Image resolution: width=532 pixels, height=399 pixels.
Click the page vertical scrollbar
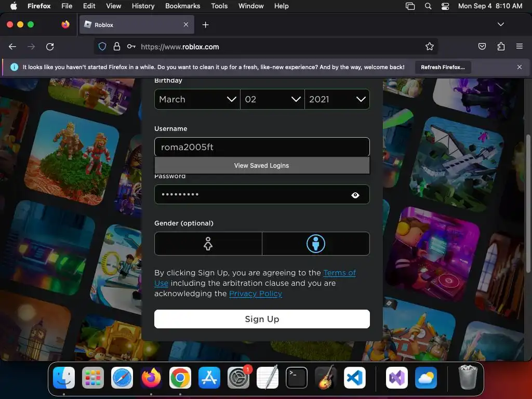528,204
